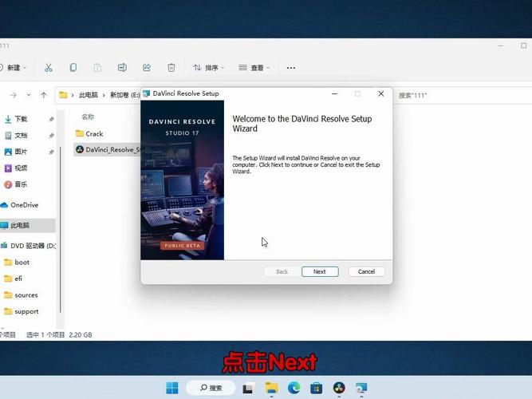Open Task View on the taskbar

tap(248, 388)
